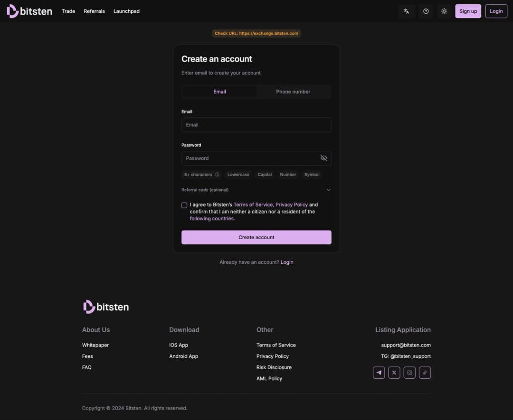Open Terms of Service link in agreement text

[x=253, y=205]
